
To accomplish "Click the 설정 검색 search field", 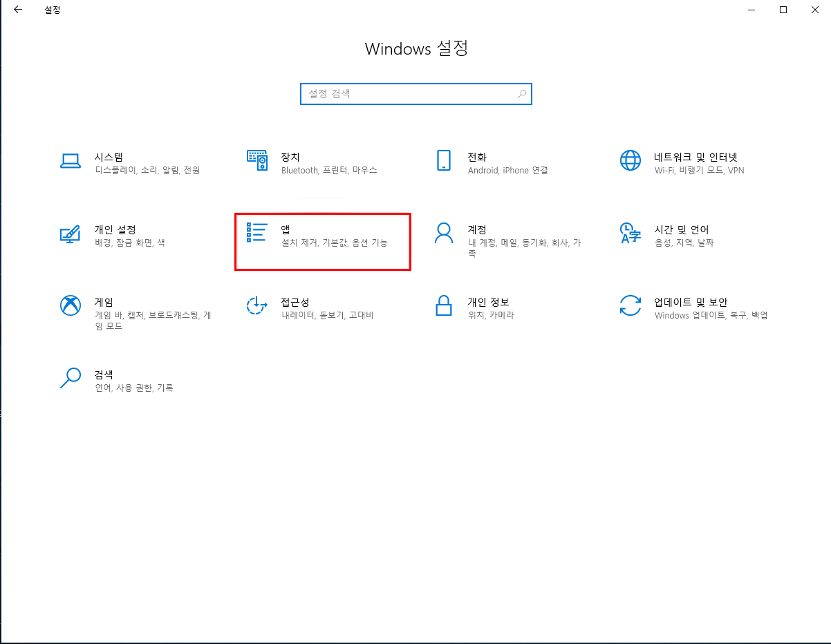I will click(416, 93).
